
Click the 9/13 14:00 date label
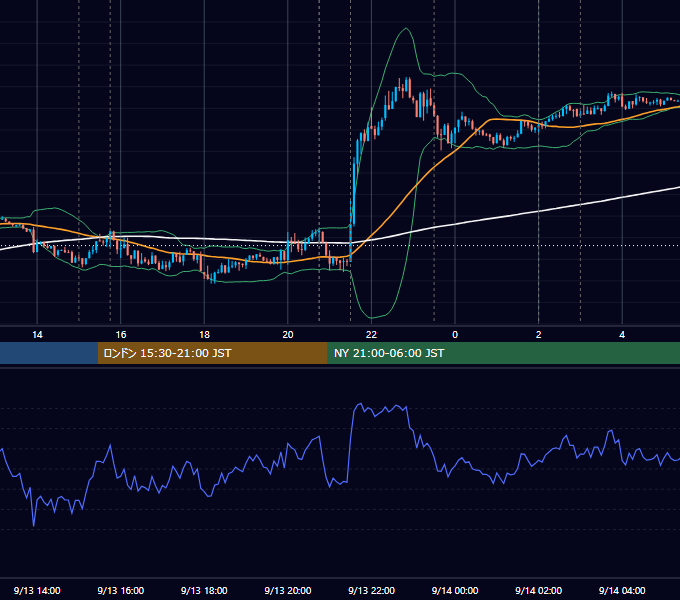37,590
